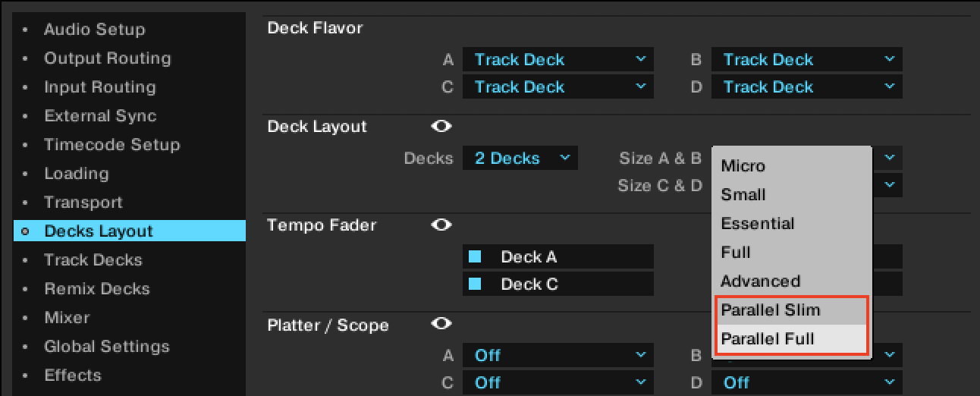
Task: Open the Deck A flavor dropdown
Action: coord(558,60)
